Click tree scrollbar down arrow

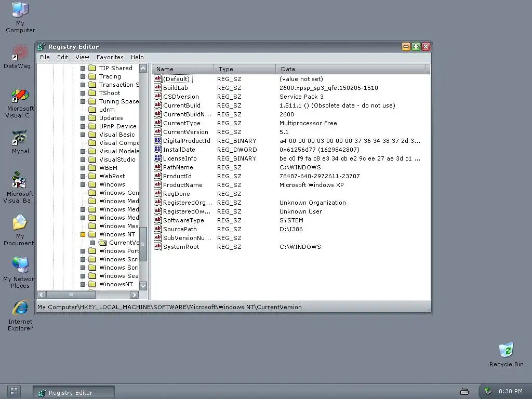click(143, 286)
